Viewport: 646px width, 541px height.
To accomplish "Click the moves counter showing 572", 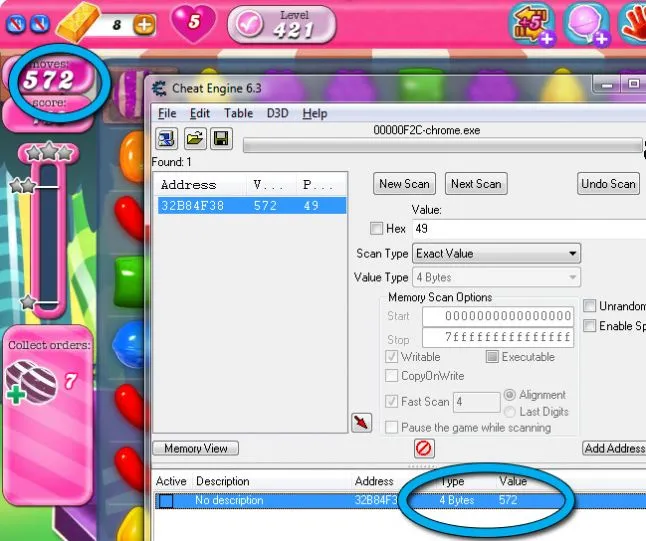I will coord(49,80).
